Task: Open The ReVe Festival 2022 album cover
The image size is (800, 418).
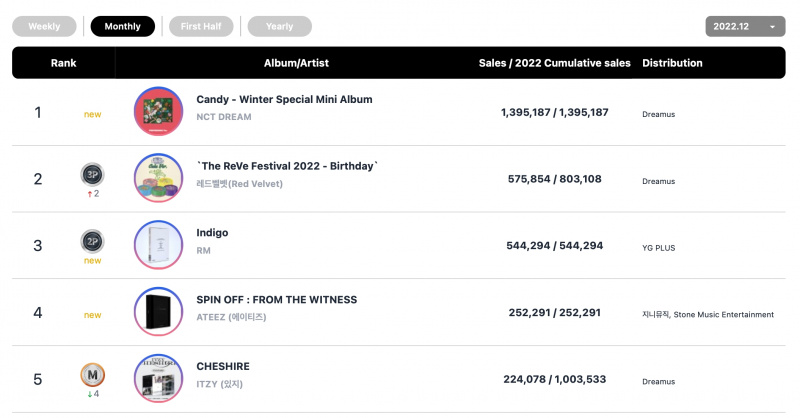Action: point(158,178)
